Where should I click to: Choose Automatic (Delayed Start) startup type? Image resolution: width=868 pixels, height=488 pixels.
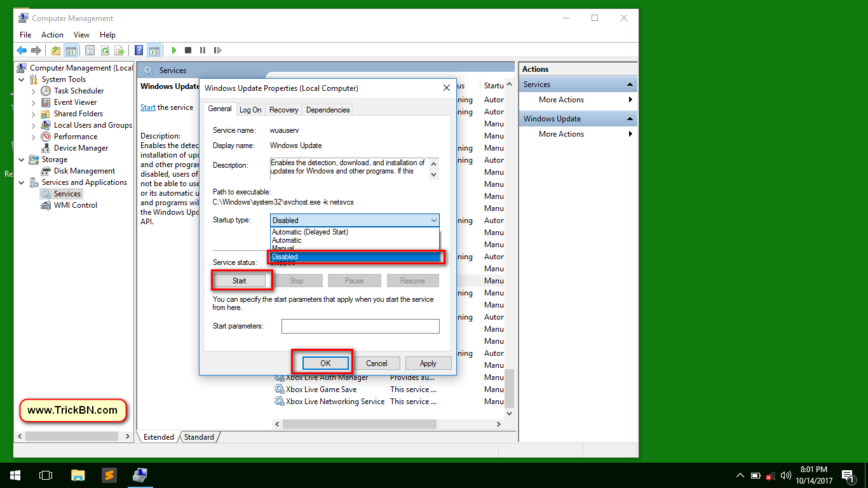pyautogui.click(x=355, y=232)
